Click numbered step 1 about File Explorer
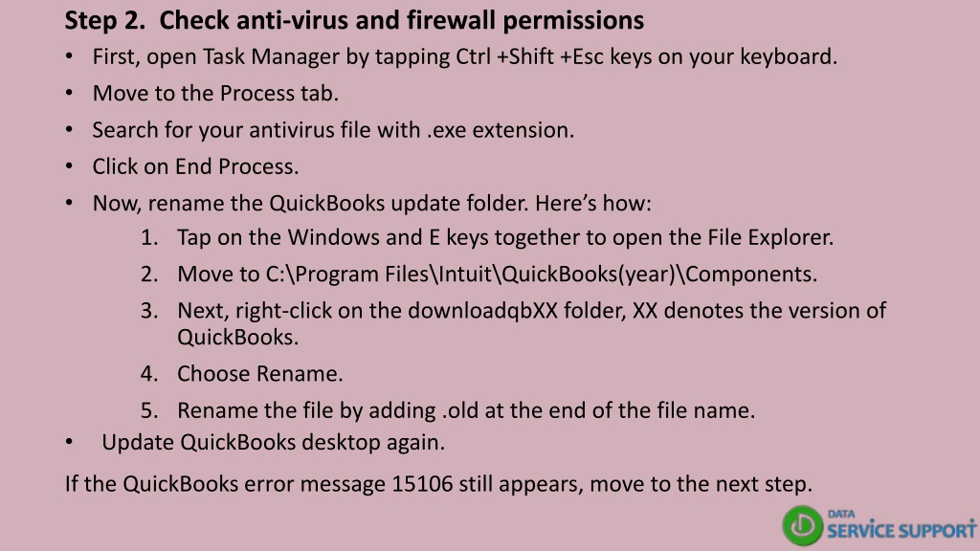The image size is (980, 551). pos(505,237)
